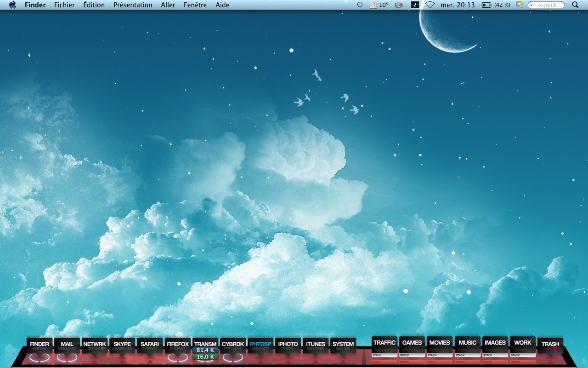Click the colorful icon beside battery status
Screen dimensions: 588x368
(x=520, y=5)
